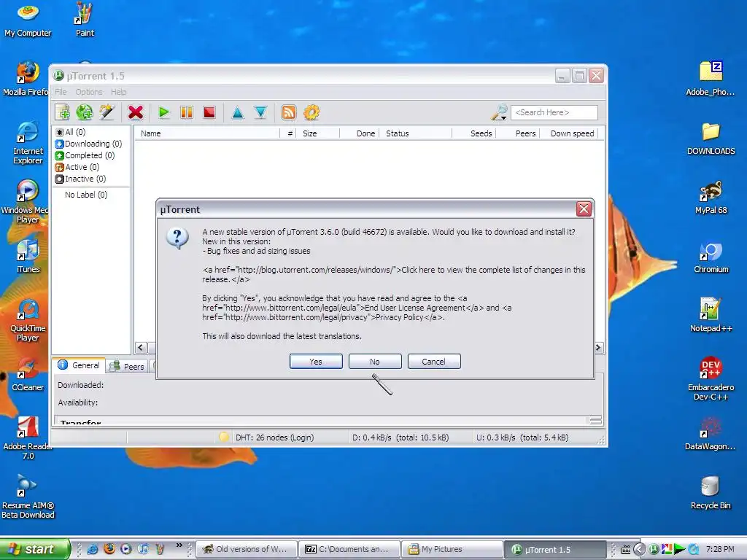The height and width of the screenshot is (560, 747).
Task: Click No in the µTorrent update dialog
Action: [375, 362]
